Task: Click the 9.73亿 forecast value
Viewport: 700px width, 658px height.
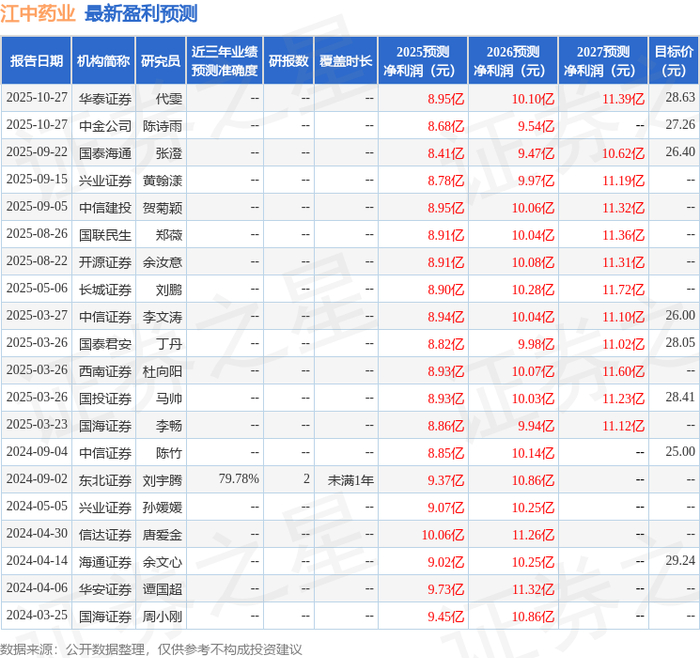Action: tap(446, 589)
